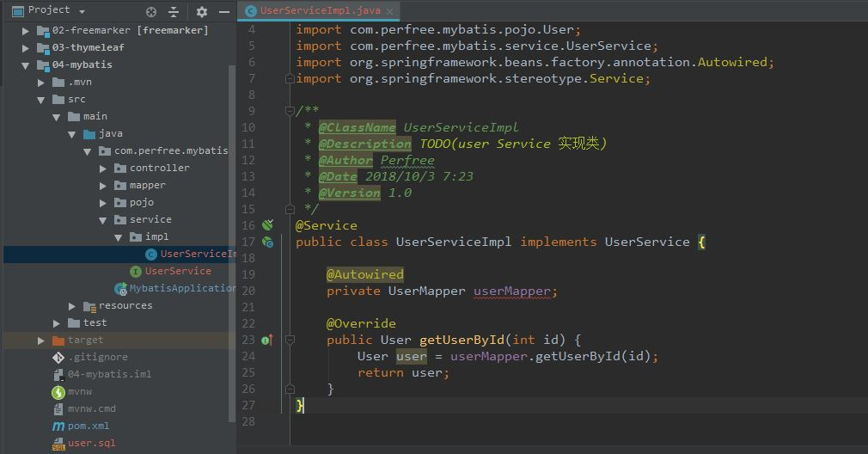Click the @Autowired annotation in code

[x=364, y=274]
